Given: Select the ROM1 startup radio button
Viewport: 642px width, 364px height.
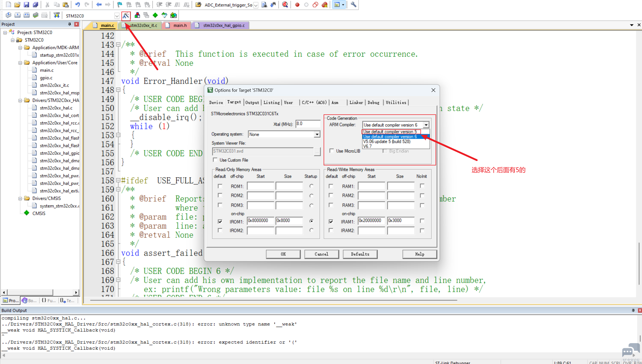Looking at the screenshot, I should click(311, 186).
